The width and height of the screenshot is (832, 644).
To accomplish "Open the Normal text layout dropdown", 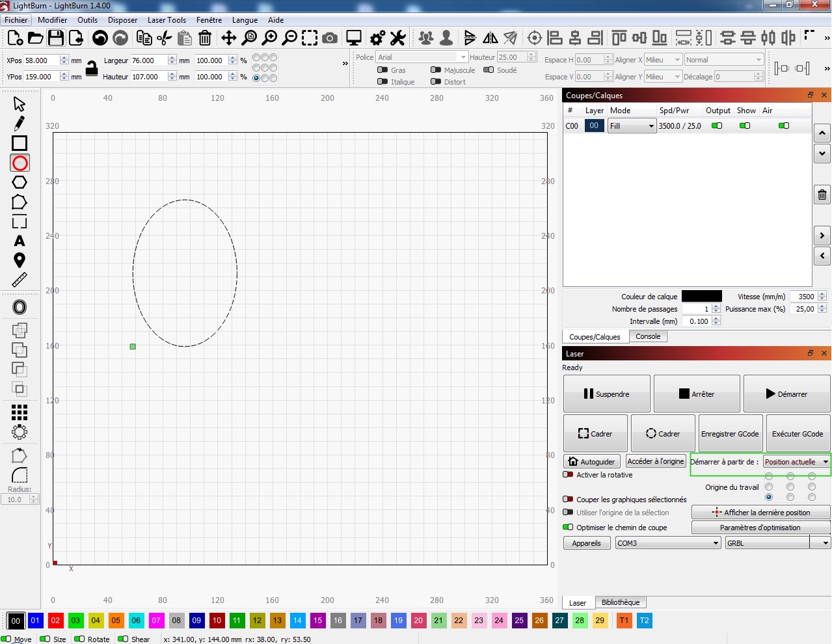I will 723,59.
